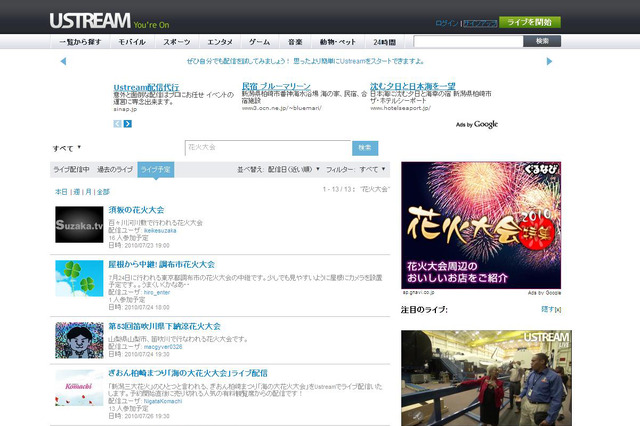Open user macgyver0326 profile
This screenshot has height=426, width=640.
163,347
